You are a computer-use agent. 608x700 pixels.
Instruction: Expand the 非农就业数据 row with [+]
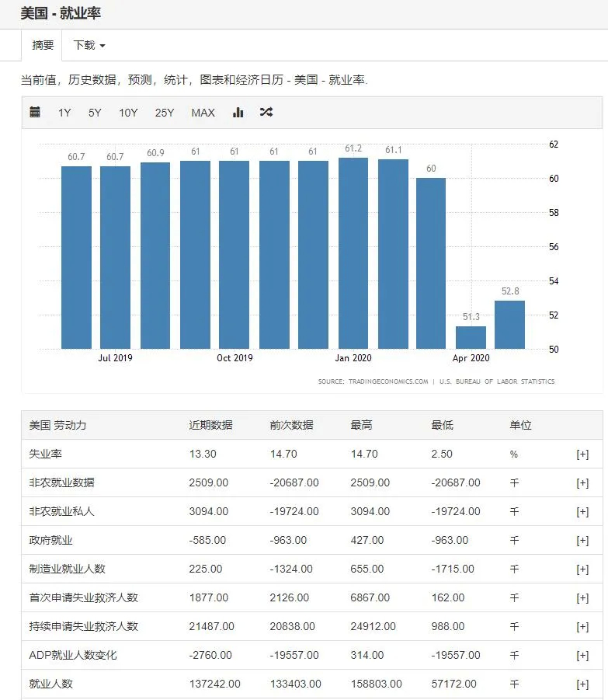click(582, 482)
